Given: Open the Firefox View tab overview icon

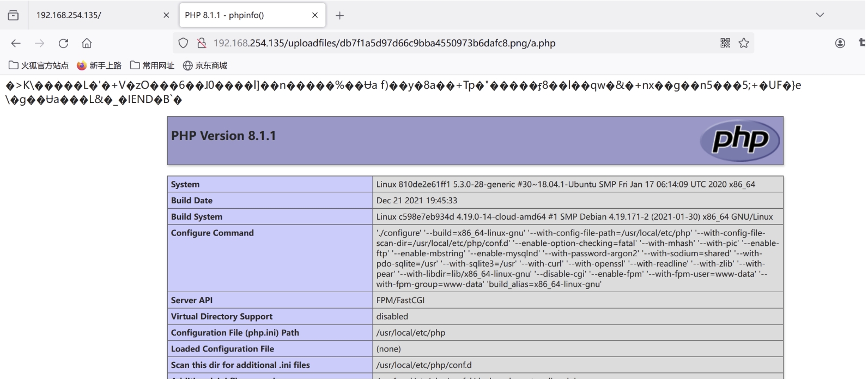Looking at the screenshot, I should tap(13, 15).
